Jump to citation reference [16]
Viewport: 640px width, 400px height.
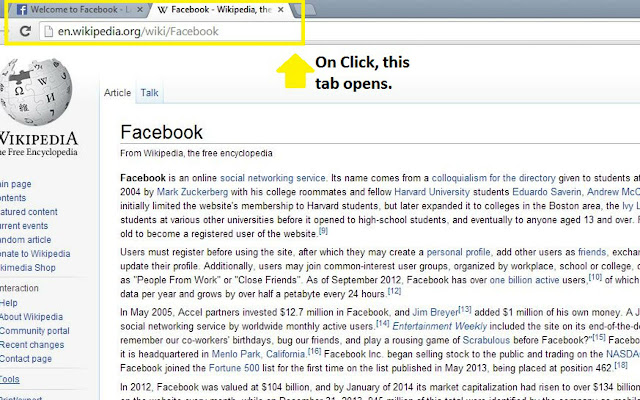click(314, 351)
